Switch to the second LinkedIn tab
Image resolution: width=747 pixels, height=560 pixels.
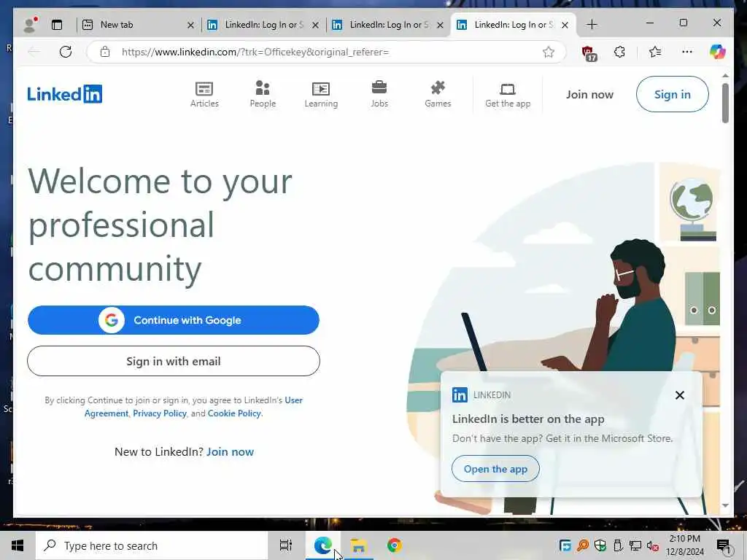388,25
